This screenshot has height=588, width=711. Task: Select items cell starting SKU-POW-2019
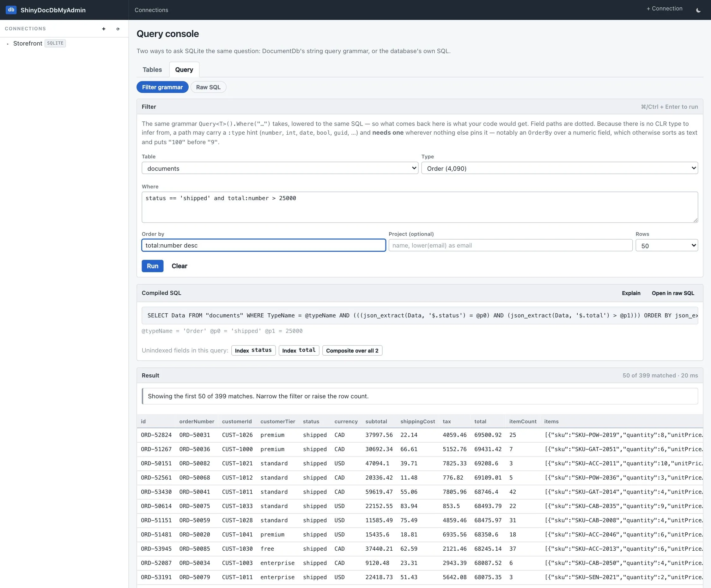tap(623, 435)
